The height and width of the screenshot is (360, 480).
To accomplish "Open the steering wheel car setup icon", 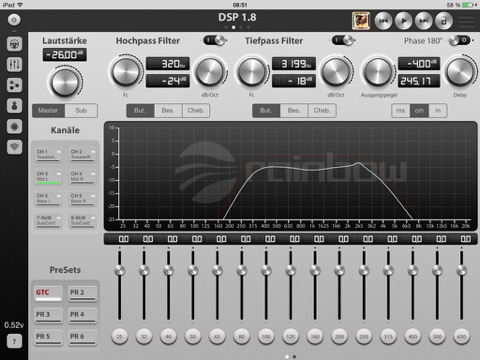I will pyautogui.click(x=14, y=44).
